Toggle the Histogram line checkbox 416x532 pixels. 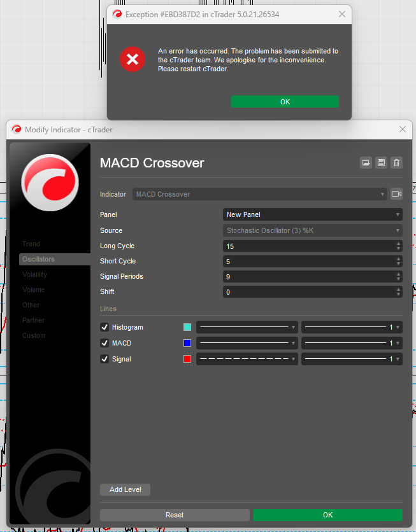click(104, 327)
